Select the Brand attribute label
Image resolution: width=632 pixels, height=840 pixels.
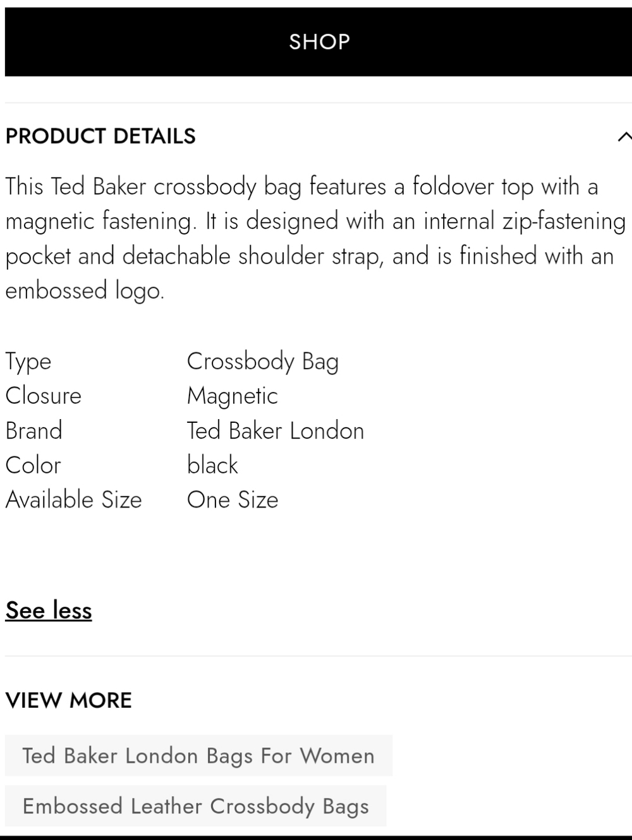pos(33,430)
